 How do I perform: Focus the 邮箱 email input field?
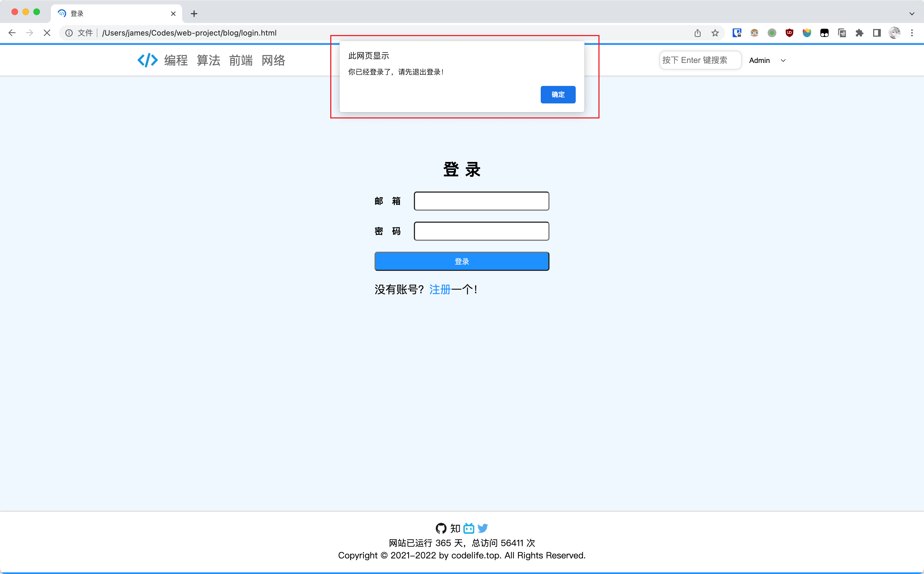pyautogui.click(x=481, y=201)
